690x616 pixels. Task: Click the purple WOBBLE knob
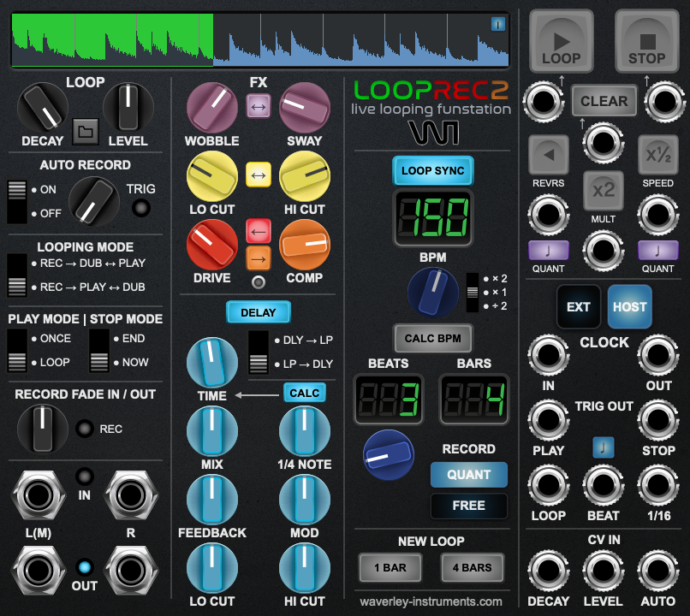coord(212,107)
